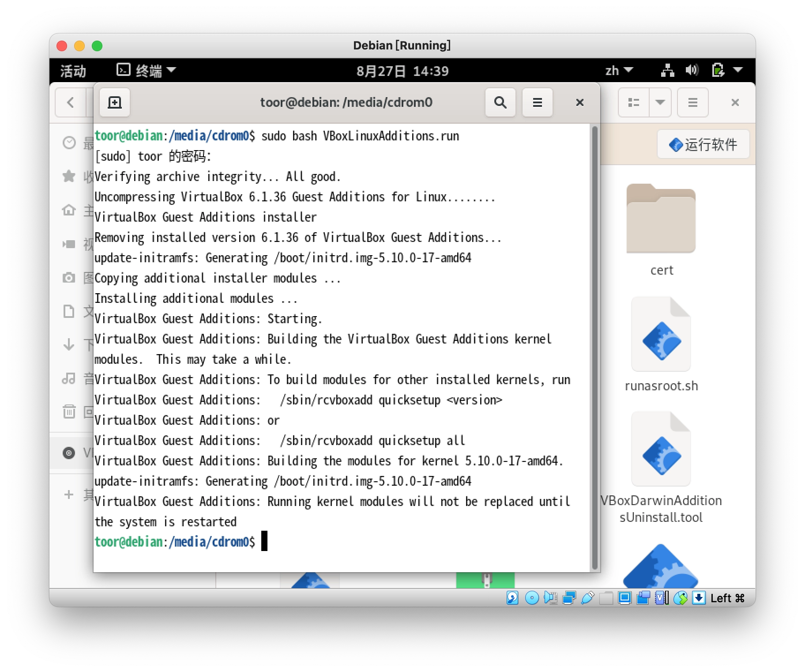805x672 pixels.
Task: Click the keyboard capture arrow icon
Action: (699, 598)
